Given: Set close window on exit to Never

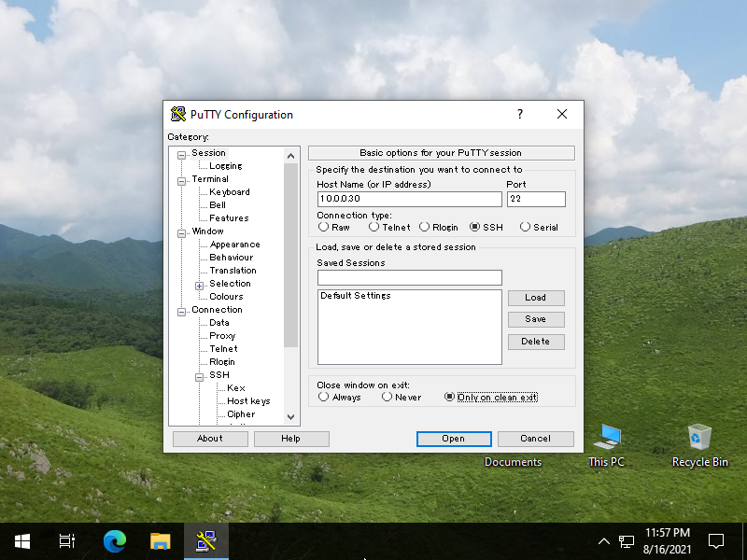Looking at the screenshot, I should pos(402,397).
